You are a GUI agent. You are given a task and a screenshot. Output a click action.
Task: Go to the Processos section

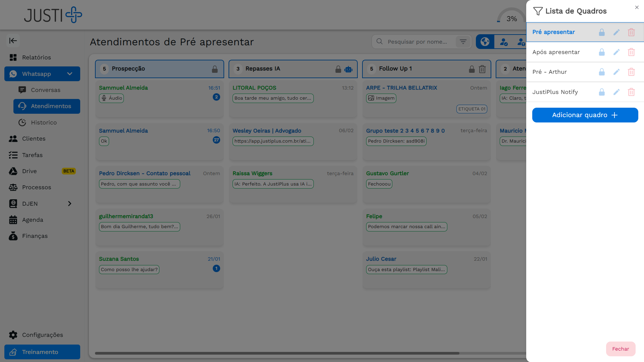click(x=37, y=187)
